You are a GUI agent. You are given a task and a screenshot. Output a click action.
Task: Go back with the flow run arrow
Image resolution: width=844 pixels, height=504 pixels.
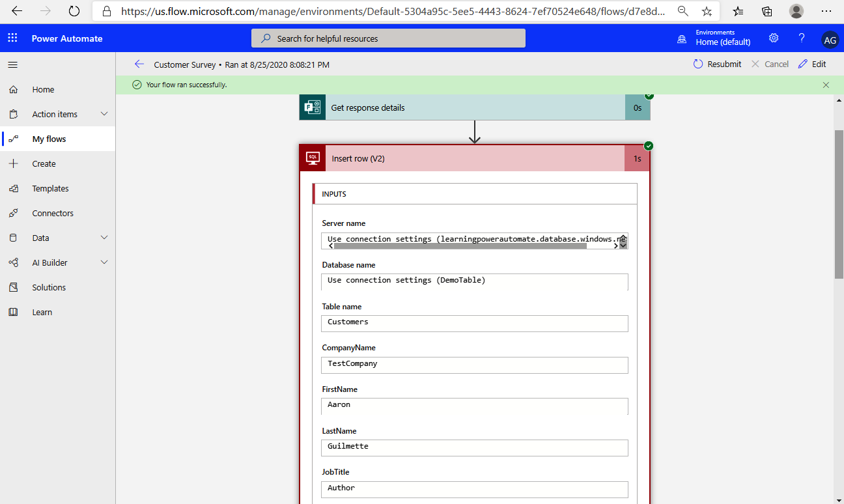point(139,64)
